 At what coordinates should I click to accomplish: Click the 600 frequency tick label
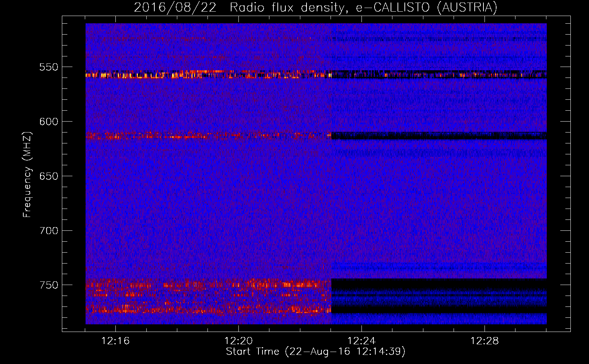(49, 122)
